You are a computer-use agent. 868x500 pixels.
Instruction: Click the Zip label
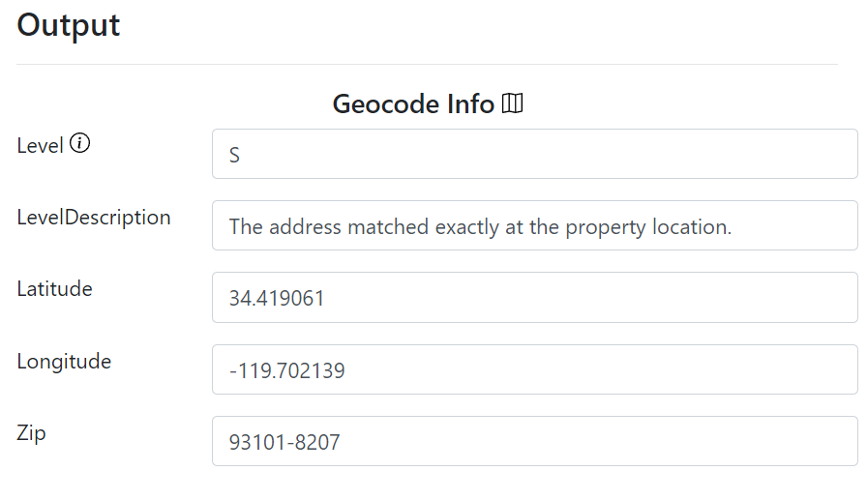point(31,433)
